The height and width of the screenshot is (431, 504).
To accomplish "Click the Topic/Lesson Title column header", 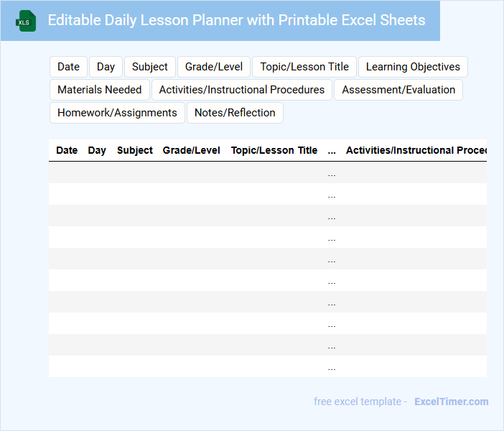I will point(274,150).
